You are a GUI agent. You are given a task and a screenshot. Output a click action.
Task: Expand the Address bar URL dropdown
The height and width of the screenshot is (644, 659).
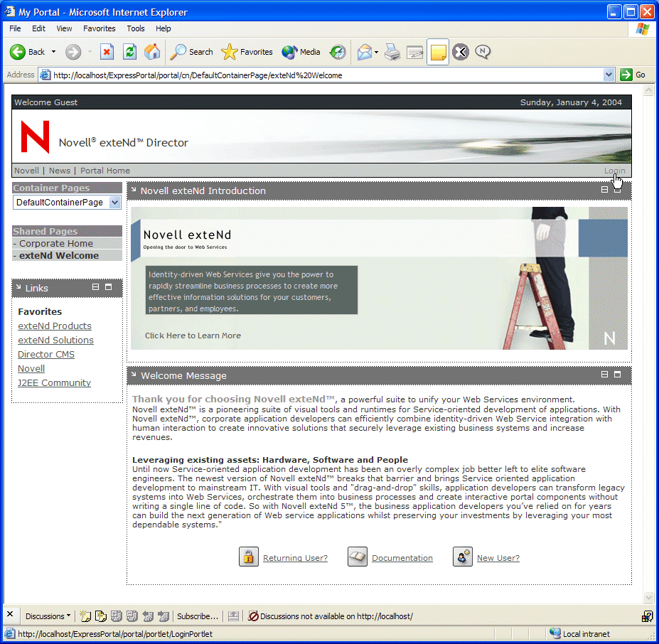pos(609,75)
